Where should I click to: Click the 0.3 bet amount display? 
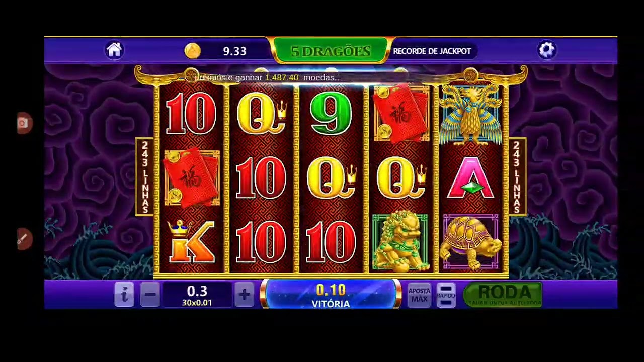coord(197,295)
